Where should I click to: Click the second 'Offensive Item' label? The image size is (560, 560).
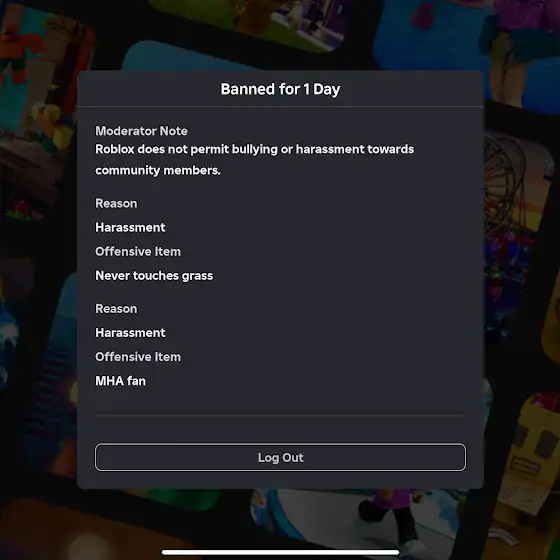[138, 357]
